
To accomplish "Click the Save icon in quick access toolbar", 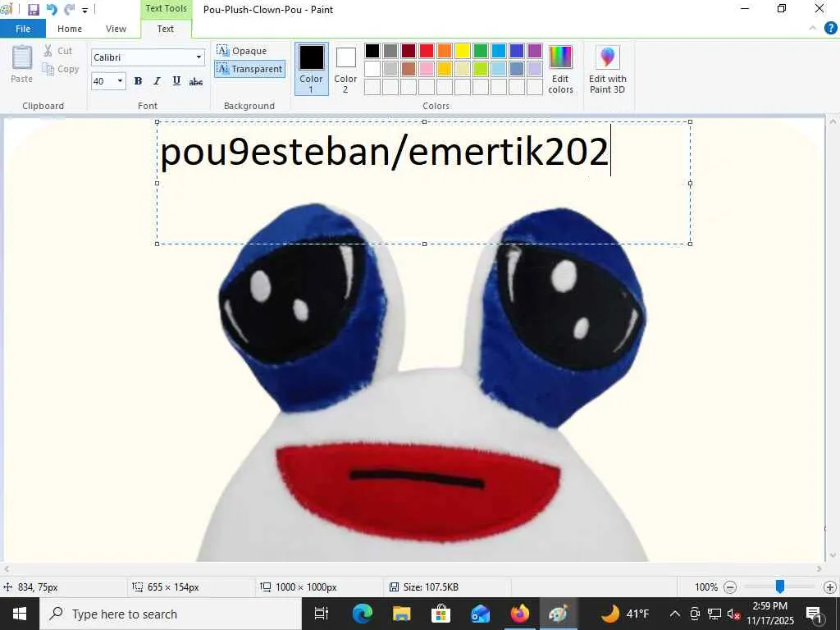I will (33, 10).
